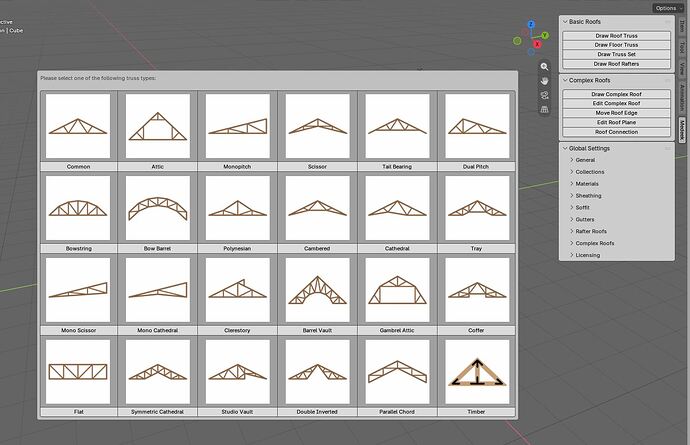The height and width of the screenshot is (445, 690).
Task: Click the Edit Roof Plane button
Action: coord(616,122)
